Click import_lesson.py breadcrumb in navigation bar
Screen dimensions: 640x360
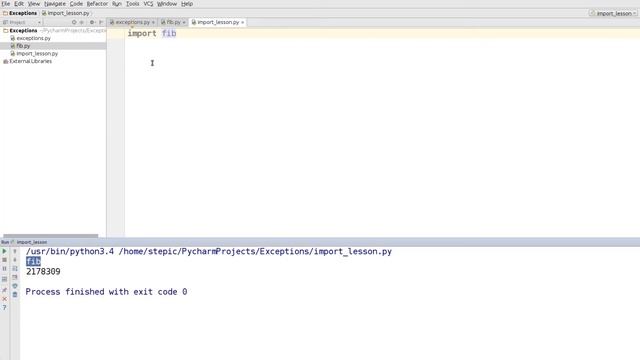coord(68,13)
